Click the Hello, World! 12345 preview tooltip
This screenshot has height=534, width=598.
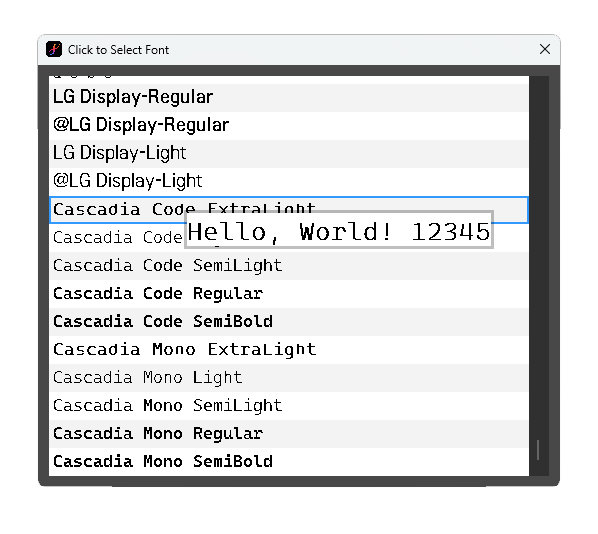pyautogui.click(x=339, y=230)
